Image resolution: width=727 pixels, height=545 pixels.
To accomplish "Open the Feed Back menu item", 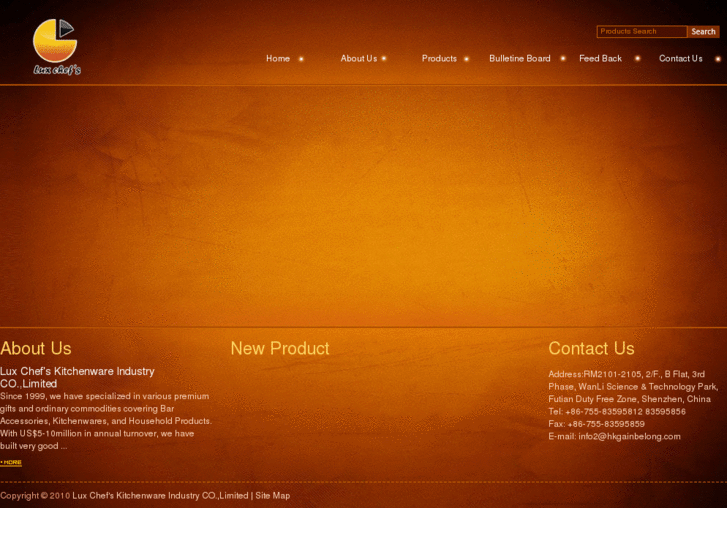I will (600, 58).
